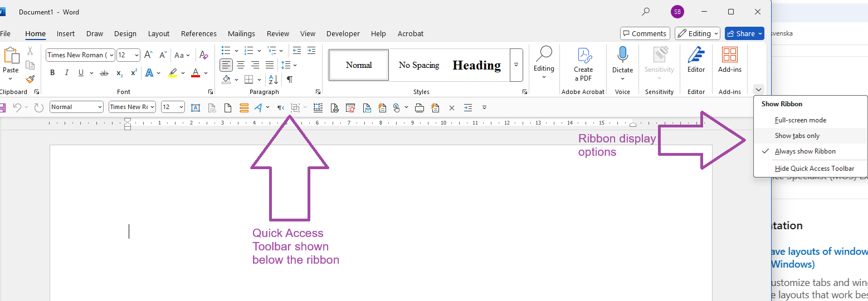Screen dimensions: 868x301
Task: Click the Ribbon Display Options chevron
Action: pos(758,89)
